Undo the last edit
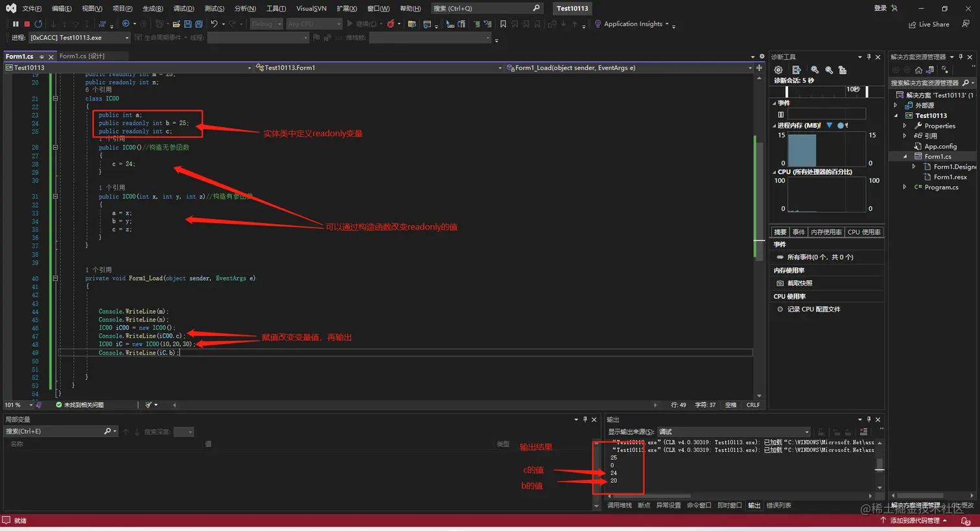The image size is (980, 531). [x=214, y=24]
